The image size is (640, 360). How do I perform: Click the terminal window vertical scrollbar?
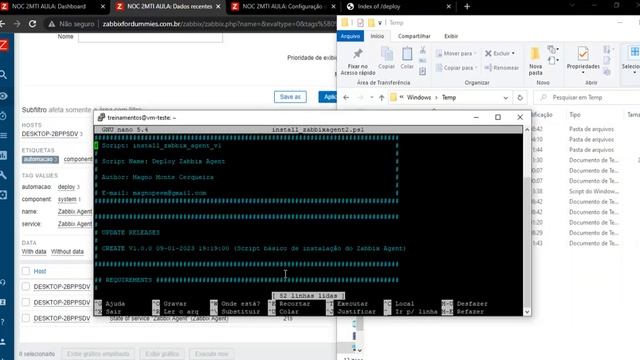[527, 220]
